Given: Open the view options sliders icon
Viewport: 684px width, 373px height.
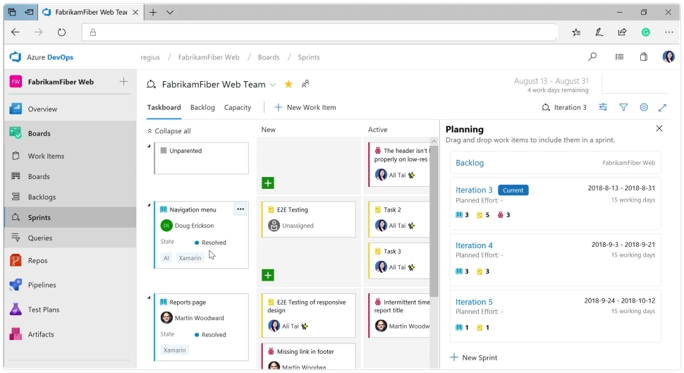Looking at the screenshot, I should (603, 107).
